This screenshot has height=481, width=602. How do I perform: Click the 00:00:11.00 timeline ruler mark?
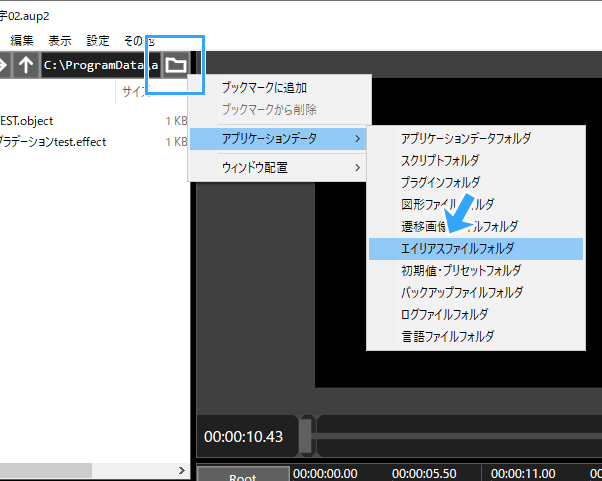(x=523, y=473)
